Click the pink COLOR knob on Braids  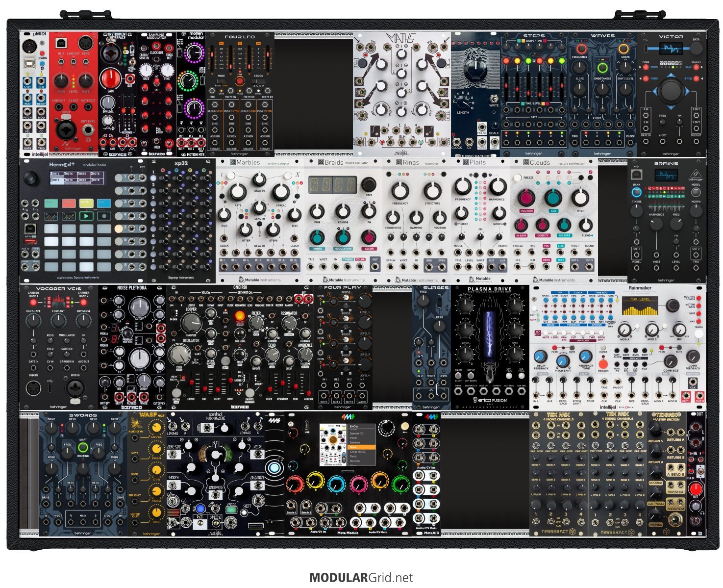tap(369, 237)
